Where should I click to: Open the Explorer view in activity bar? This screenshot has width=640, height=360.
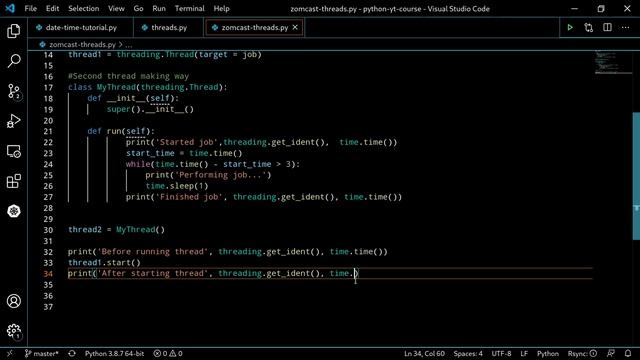(13, 31)
